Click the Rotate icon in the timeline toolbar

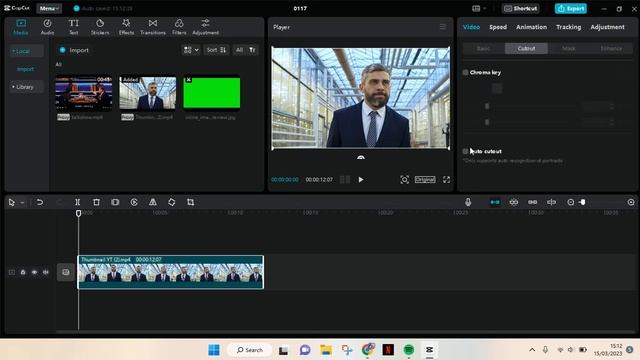(171, 202)
